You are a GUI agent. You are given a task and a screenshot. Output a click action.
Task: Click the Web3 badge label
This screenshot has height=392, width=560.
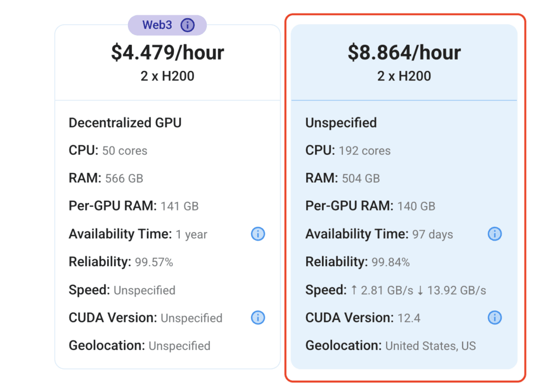157,25
